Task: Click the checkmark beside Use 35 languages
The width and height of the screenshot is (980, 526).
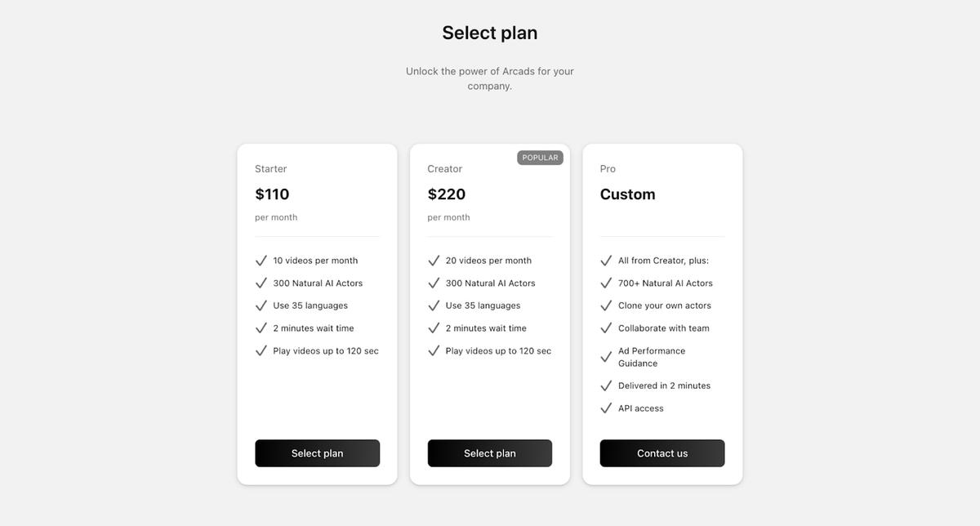Action: pos(261,305)
